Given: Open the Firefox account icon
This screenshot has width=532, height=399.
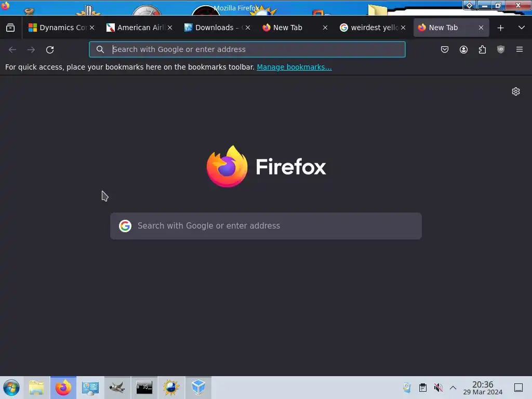Looking at the screenshot, I should pos(463,49).
